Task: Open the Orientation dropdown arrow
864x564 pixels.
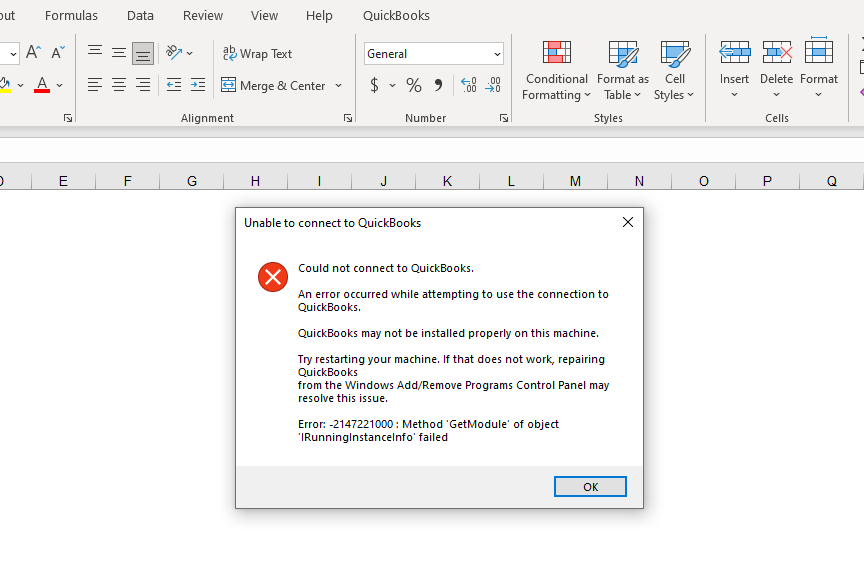Action: pyautogui.click(x=190, y=53)
